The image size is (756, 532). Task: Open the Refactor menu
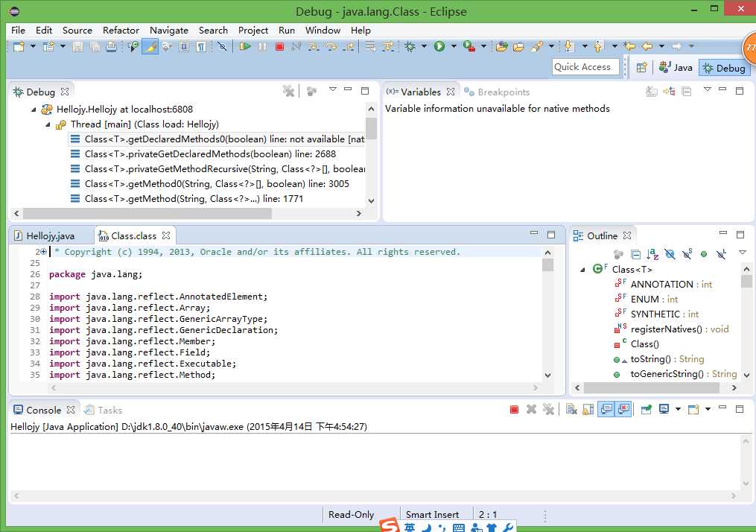pos(121,31)
